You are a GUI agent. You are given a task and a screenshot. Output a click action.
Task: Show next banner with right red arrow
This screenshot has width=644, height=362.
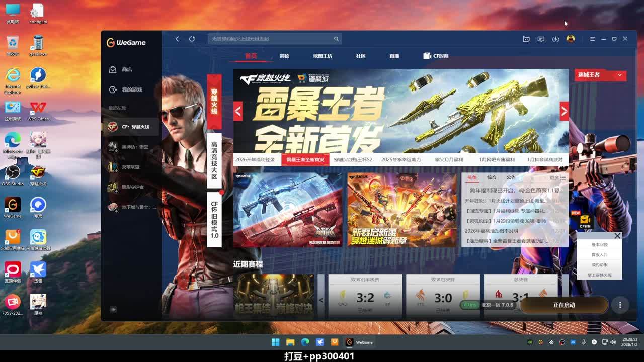pos(564,111)
